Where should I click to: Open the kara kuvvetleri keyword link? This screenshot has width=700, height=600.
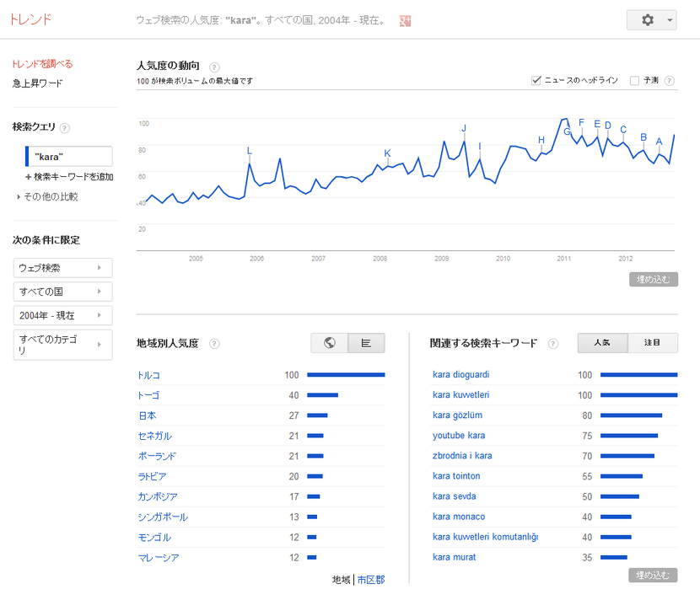point(460,394)
